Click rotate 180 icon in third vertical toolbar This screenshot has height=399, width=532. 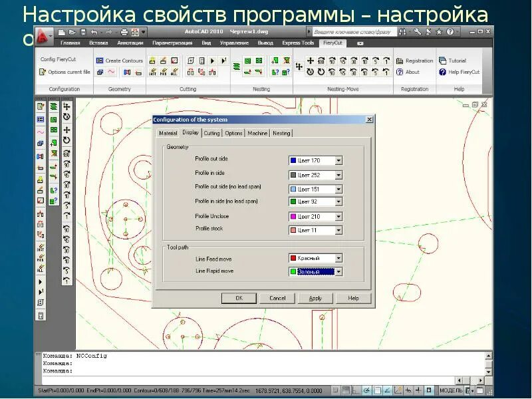click(66, 154)
